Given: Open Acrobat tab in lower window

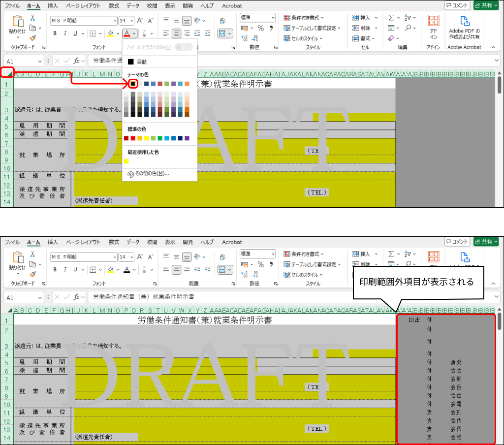Looking at the screenshot, I should [x=232, y=242].
